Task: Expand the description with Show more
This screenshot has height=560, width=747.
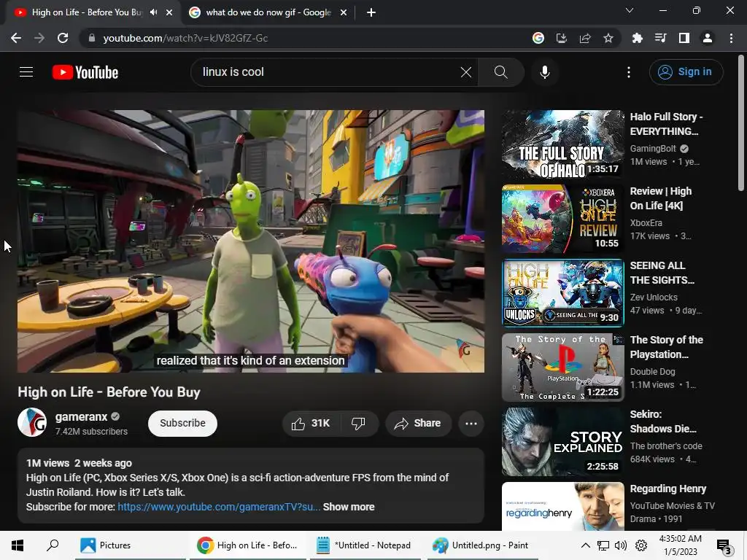Action: (x=349, y=507)
